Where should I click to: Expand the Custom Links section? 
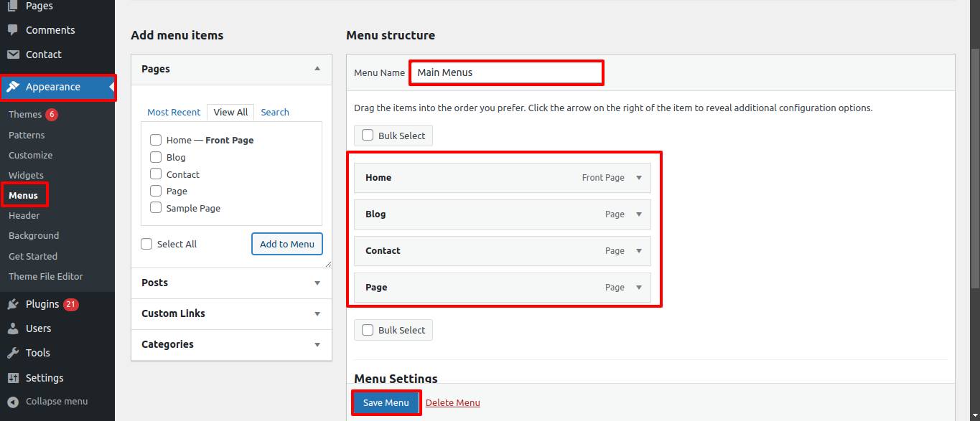[317, 313]
